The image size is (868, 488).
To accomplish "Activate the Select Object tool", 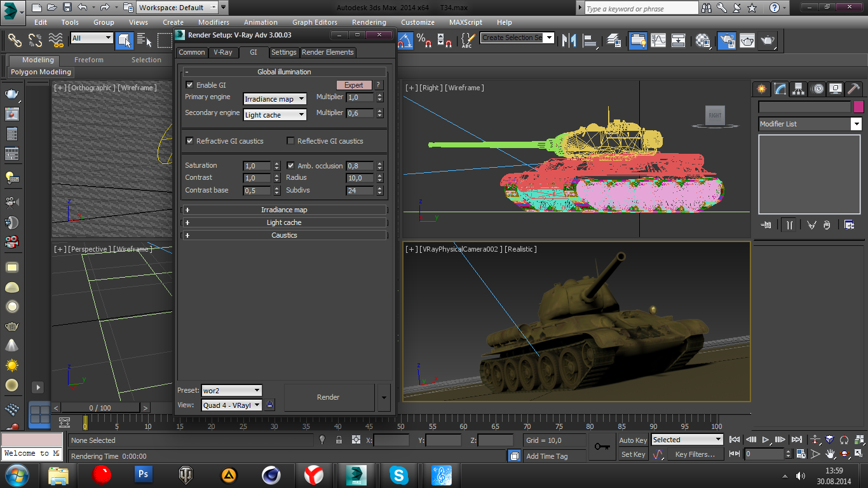I will point(125,40).
